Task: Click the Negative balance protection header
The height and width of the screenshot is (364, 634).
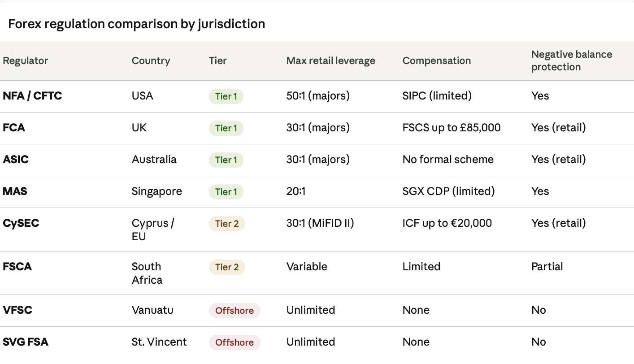Action: coord(572,61)
